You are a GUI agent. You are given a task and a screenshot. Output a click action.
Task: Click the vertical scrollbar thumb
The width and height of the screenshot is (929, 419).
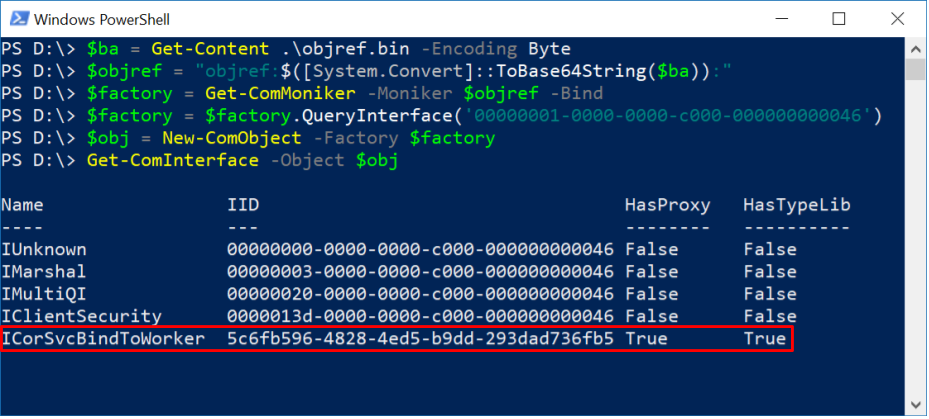[915, 67]
